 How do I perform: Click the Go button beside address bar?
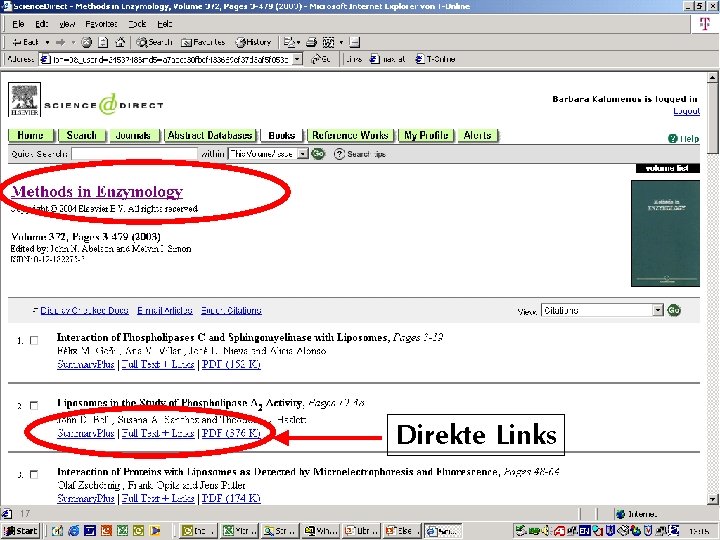321,59
